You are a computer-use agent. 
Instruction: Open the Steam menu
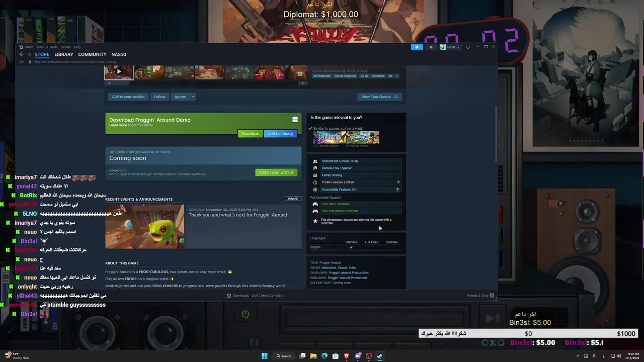point(29,47)
